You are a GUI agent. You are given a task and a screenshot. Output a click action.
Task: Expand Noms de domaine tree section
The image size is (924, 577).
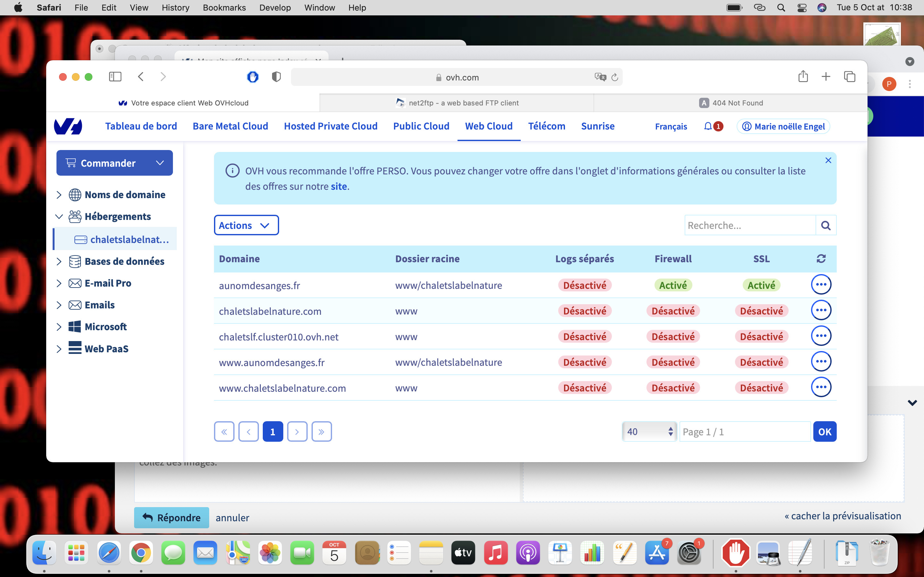[59, 195]
